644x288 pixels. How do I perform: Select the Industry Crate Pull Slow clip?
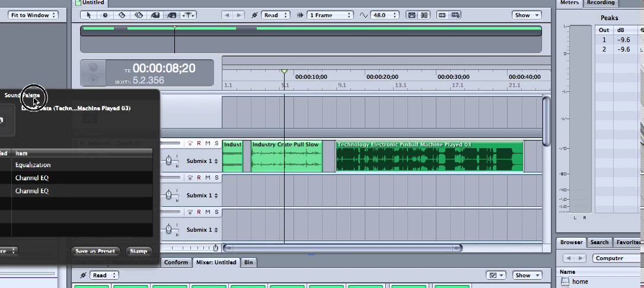coord(286,156)
